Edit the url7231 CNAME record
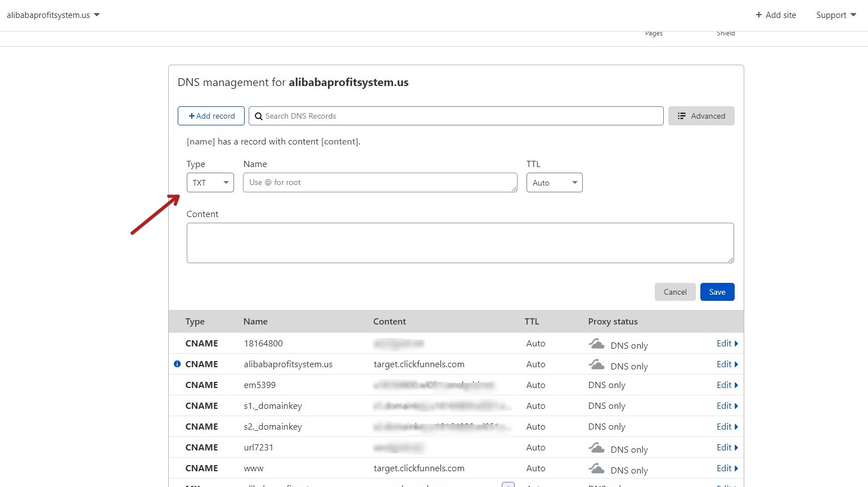868x487 pixels. pos(727,448)
